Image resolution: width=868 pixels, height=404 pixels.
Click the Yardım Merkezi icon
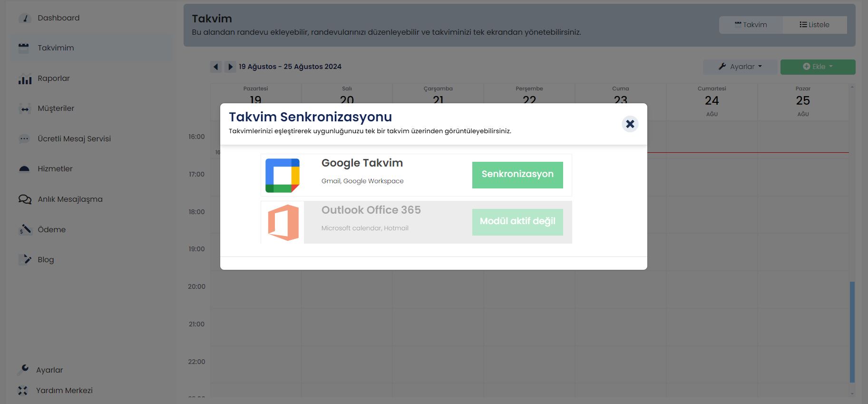coord(23,391)
